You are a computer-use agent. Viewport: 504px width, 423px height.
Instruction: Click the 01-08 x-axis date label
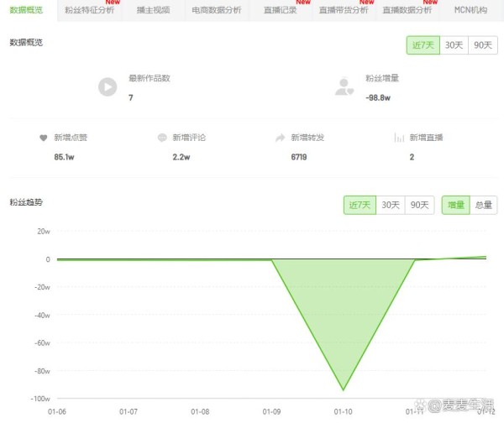200,412
